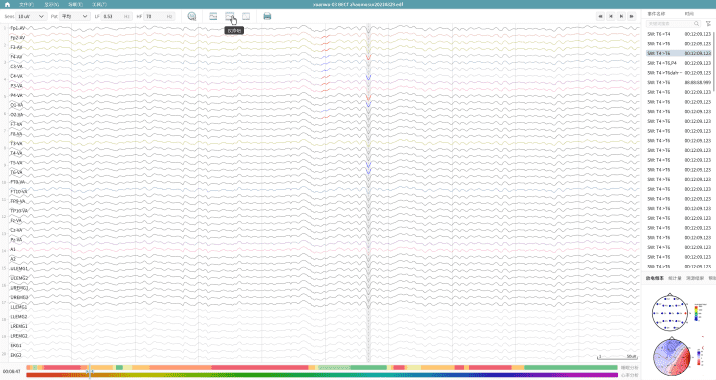Click the third blank layout icon

246,16
